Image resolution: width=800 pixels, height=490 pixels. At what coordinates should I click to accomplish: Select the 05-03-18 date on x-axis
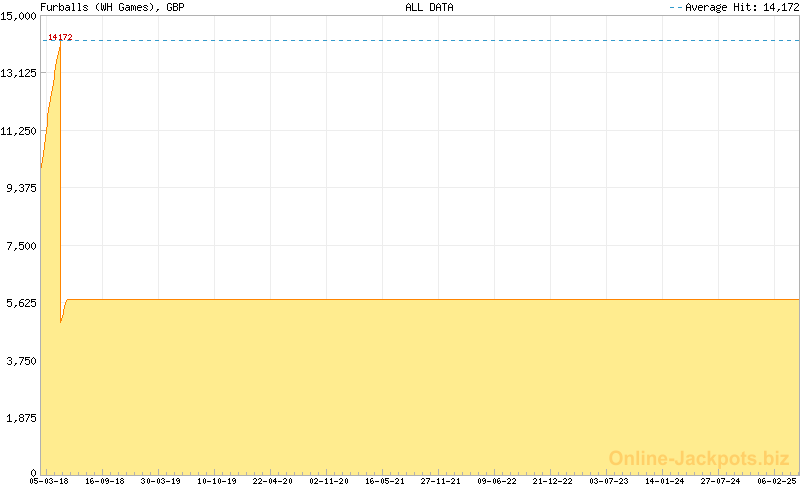tap(49, 481)
